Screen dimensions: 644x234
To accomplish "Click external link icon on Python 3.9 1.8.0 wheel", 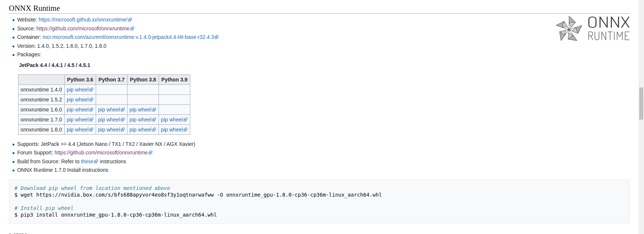I will (185, 130).
